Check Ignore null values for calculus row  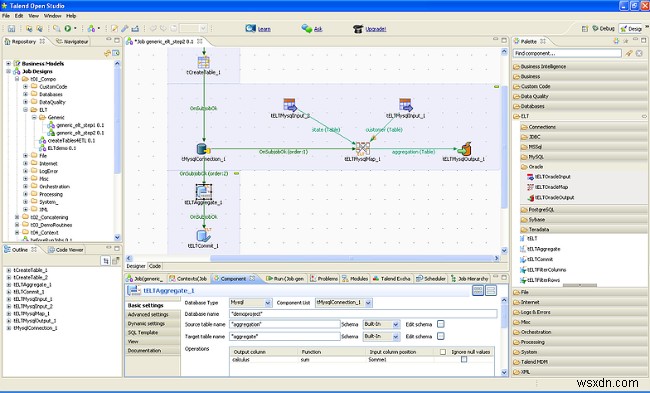464,359
